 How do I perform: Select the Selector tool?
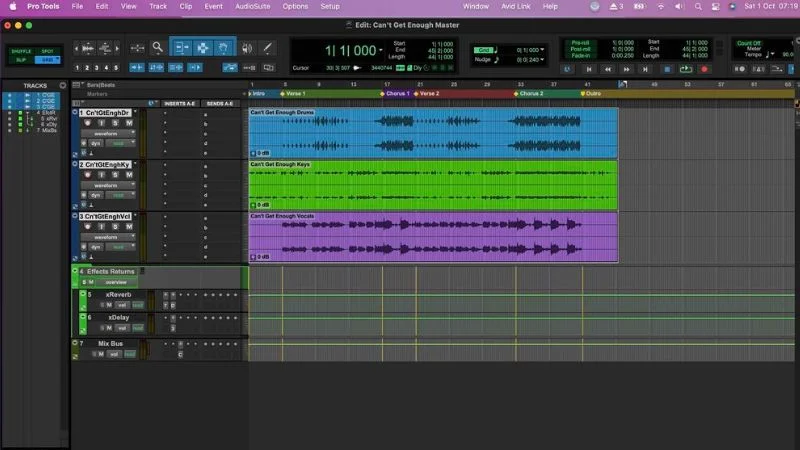pyautogui.click(x=203, y=48)
